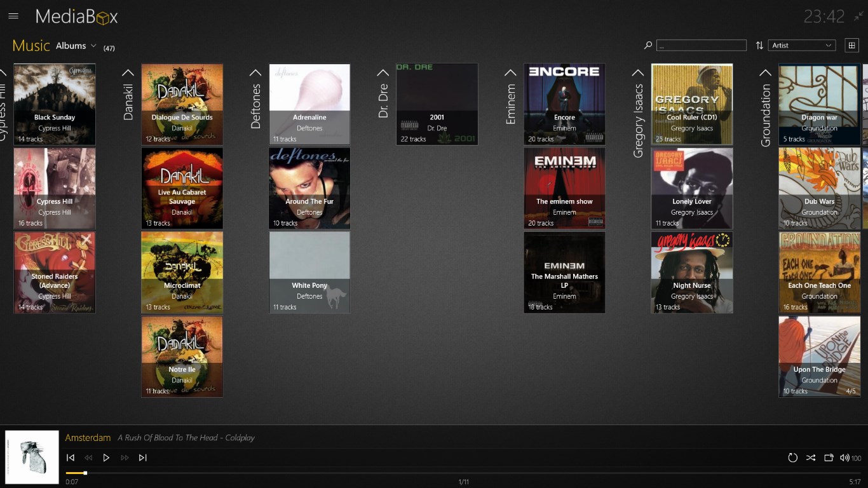Collapse the Danakil group chevron
The height and width of the screenshot is (488, 868).
coord(128,72)
